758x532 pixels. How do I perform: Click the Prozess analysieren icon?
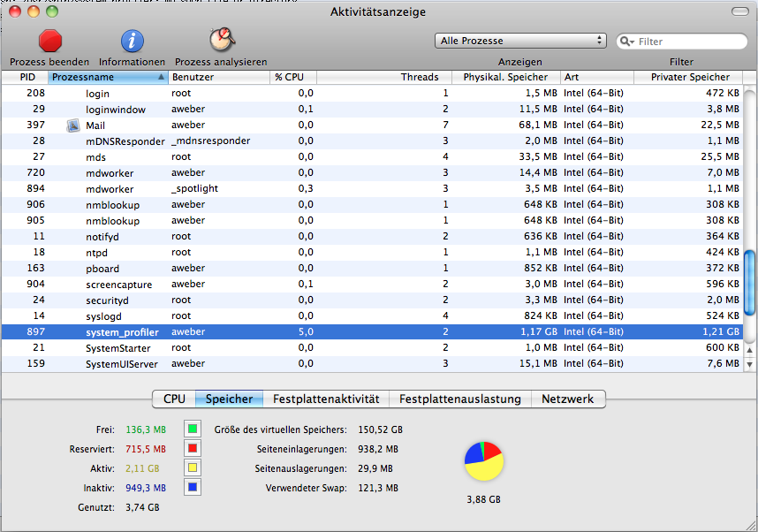click(221, 40)
